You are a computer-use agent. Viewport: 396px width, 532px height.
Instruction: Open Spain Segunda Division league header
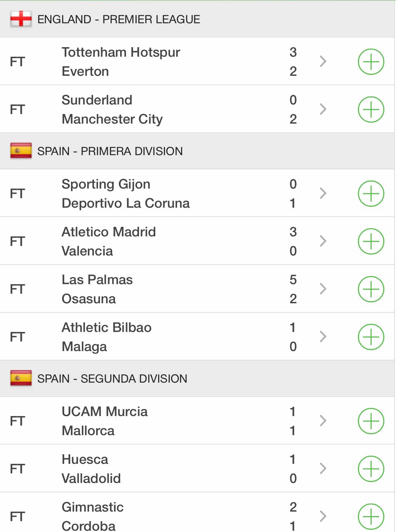[112, 379]
